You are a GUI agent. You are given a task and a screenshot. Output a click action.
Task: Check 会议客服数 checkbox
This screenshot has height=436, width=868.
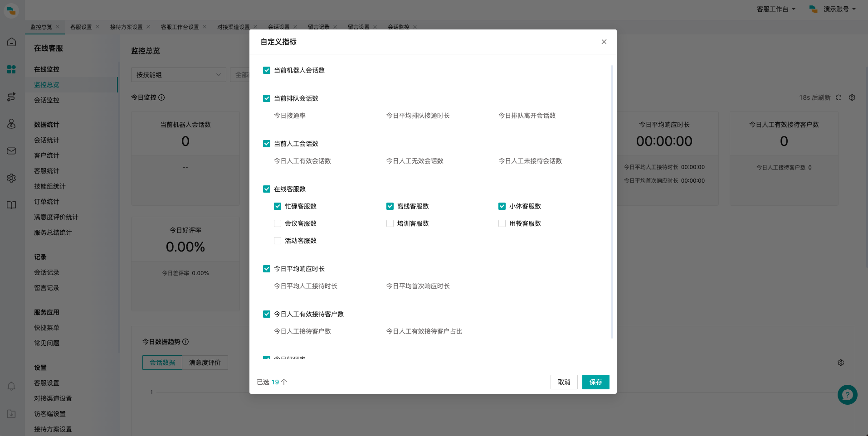278,223
